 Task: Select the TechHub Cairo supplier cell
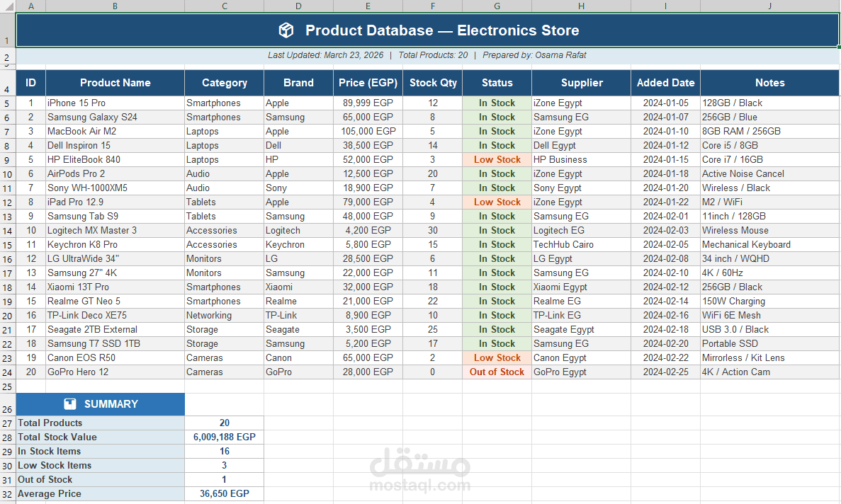pos(582,244)
